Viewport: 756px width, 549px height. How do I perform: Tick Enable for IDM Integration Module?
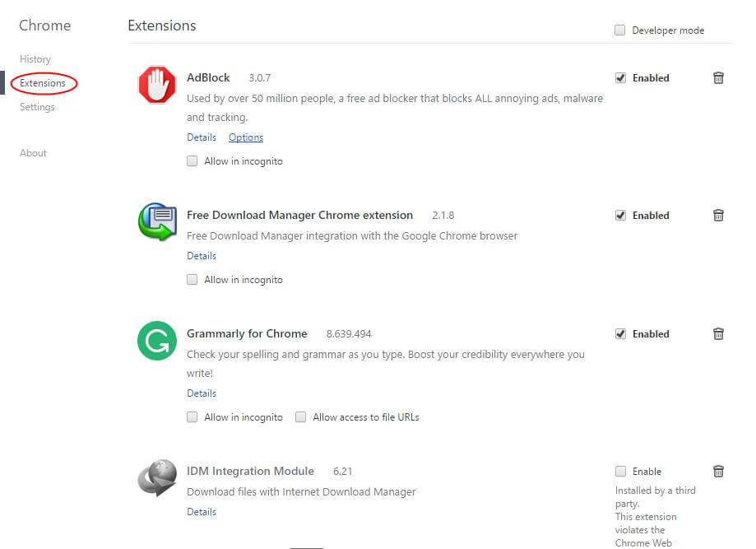point(621,472)
